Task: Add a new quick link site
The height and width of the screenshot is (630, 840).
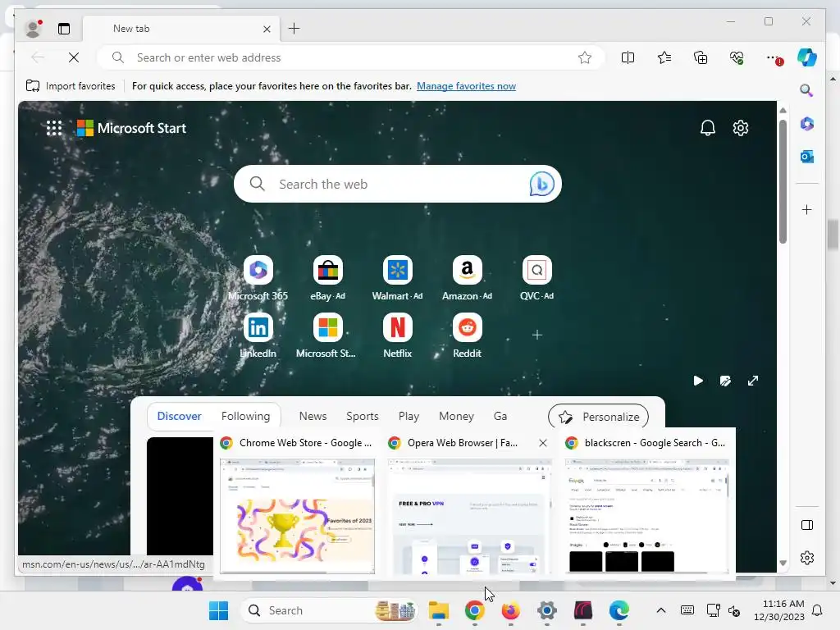Action: tap(536, 335)
